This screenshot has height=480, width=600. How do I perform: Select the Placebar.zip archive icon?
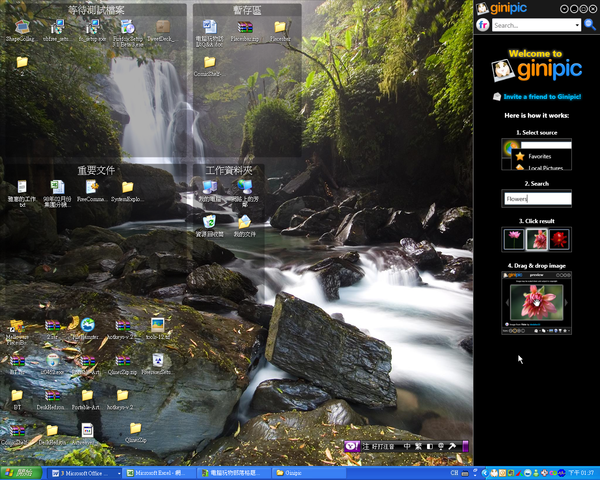pyautogui.click(x=245, y=27)
